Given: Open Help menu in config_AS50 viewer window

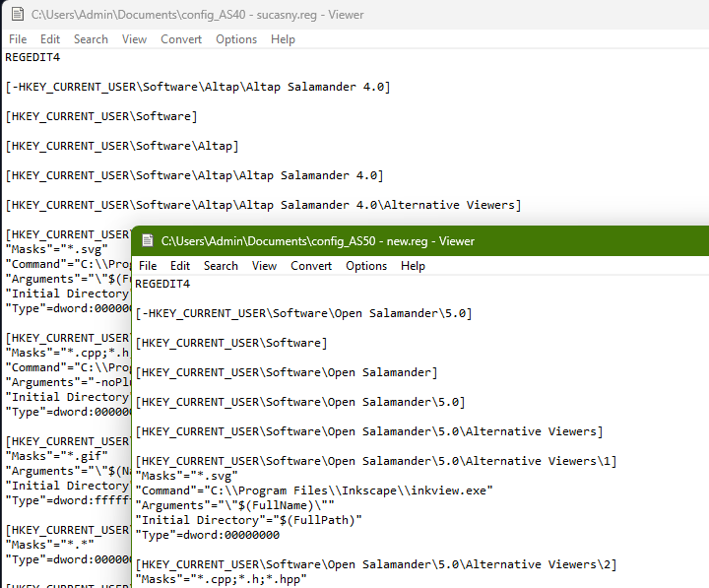Looking at the screenshot, I should [x=413, y=266].
